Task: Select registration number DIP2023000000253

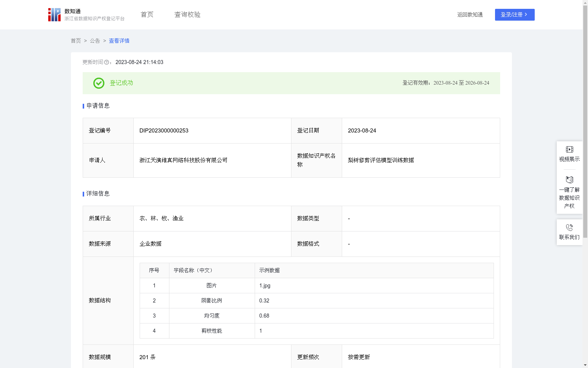Action: coord(164,131)
